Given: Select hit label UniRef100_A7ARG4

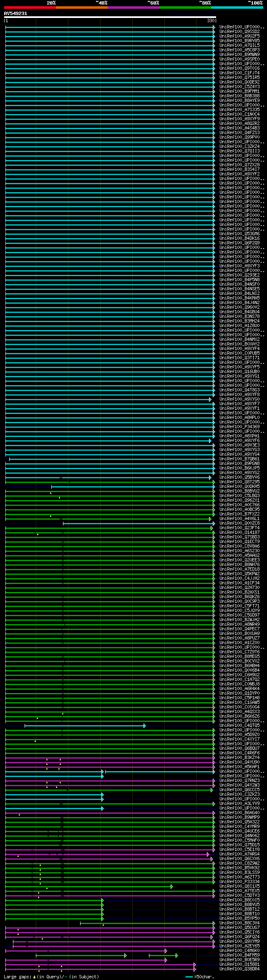Looking at the screenshot, I should tap(239, 854).
